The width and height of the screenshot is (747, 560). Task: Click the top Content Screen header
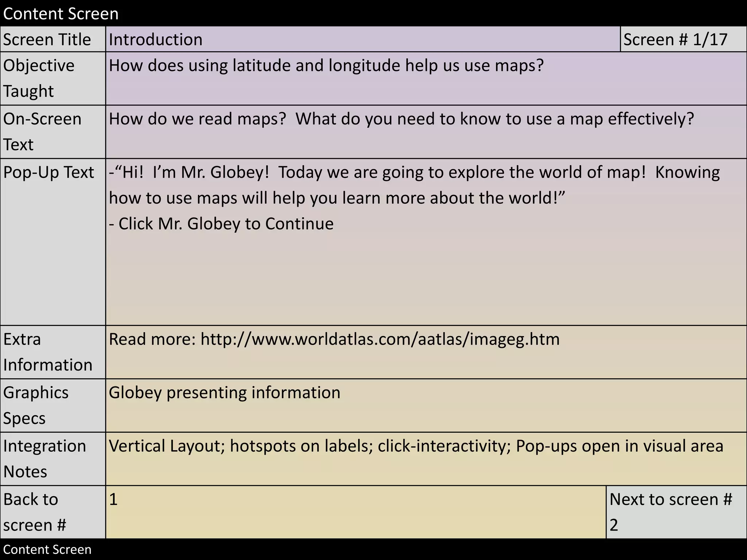61,14
